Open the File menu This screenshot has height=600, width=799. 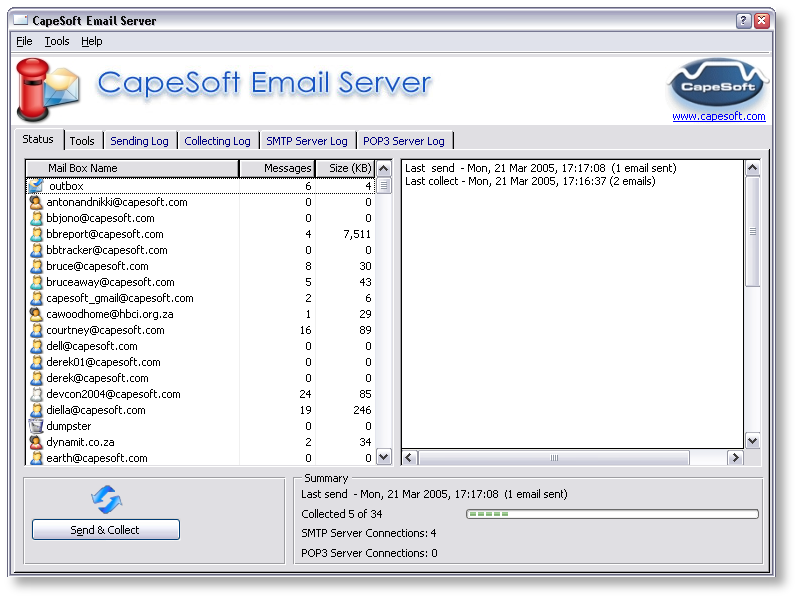pyautogui.click(x=24, y=41)
